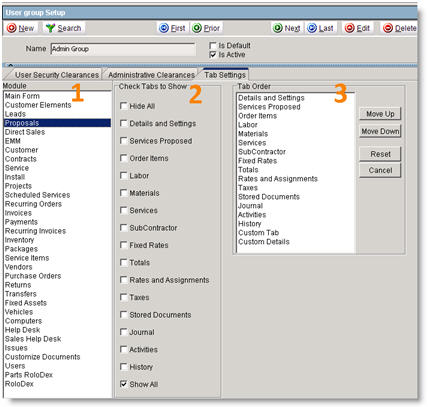Viewport: 428px width, 407px height.
Task: Select Direct Sales module
Action: (x=57, y=132)
